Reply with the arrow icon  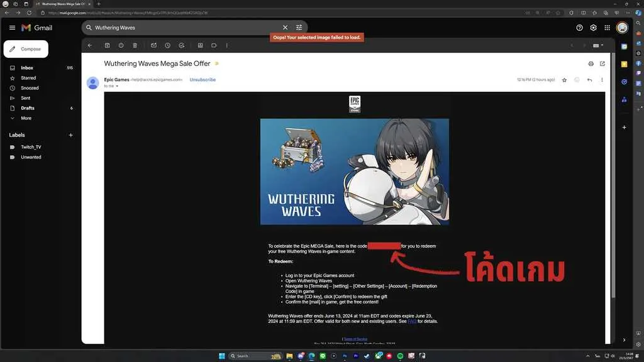point(589,80)
